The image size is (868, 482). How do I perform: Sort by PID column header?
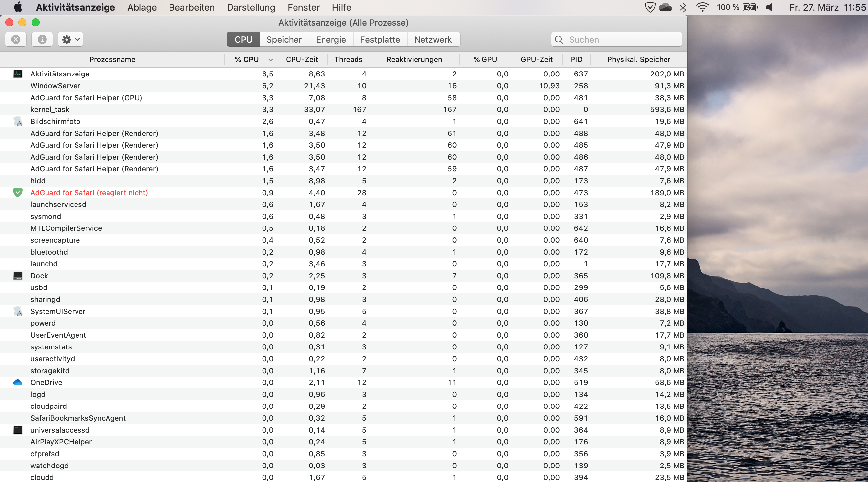point(576,59)
